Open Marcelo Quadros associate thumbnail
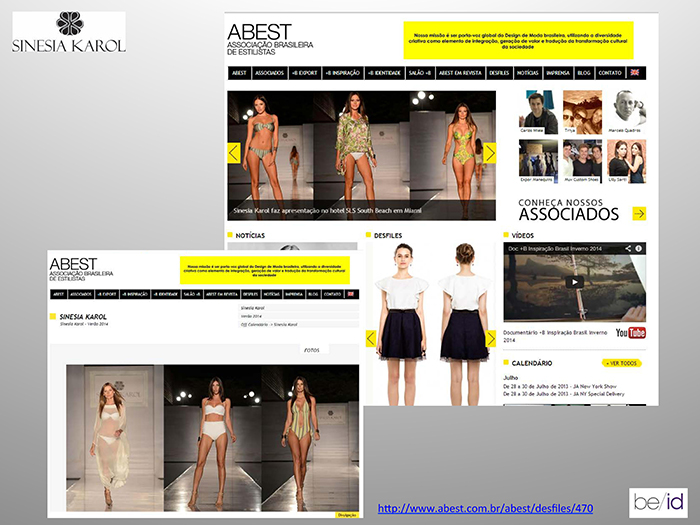This screenshot has height=525, width=700. [626, 112]
